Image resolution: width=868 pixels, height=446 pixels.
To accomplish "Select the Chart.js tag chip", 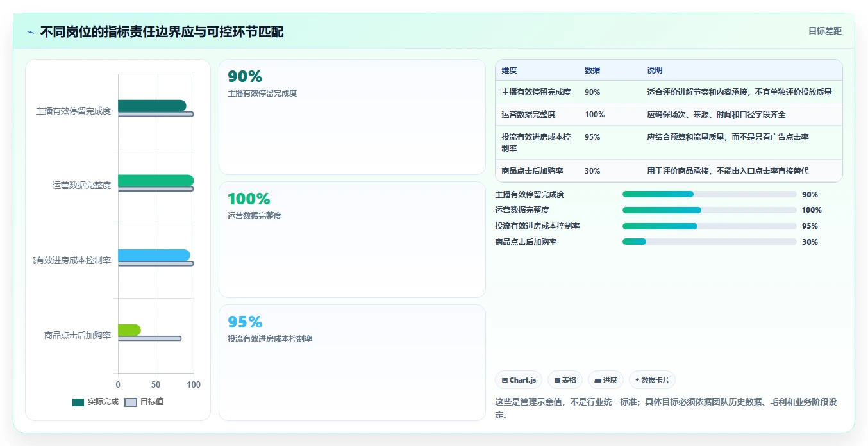I will pos(519,380).
